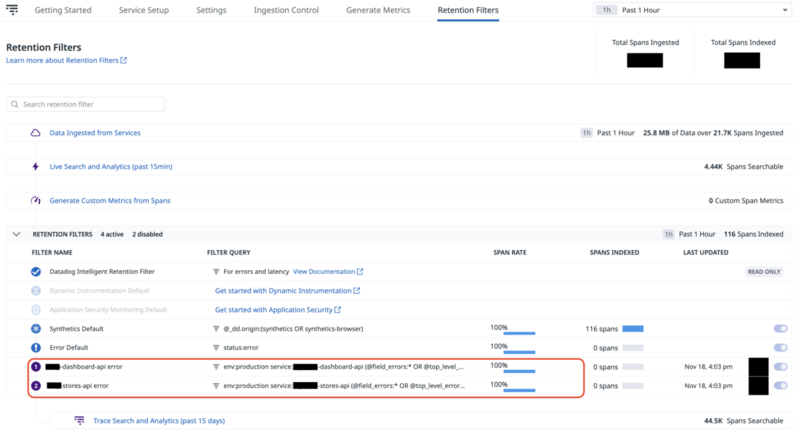Click the SPAN RATE column header
800x432 pixels.
coord(510,252)
